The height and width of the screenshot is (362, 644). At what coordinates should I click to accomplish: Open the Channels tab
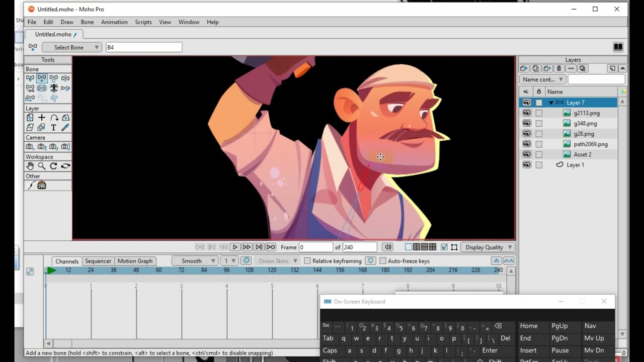click(x=67, y=261)
